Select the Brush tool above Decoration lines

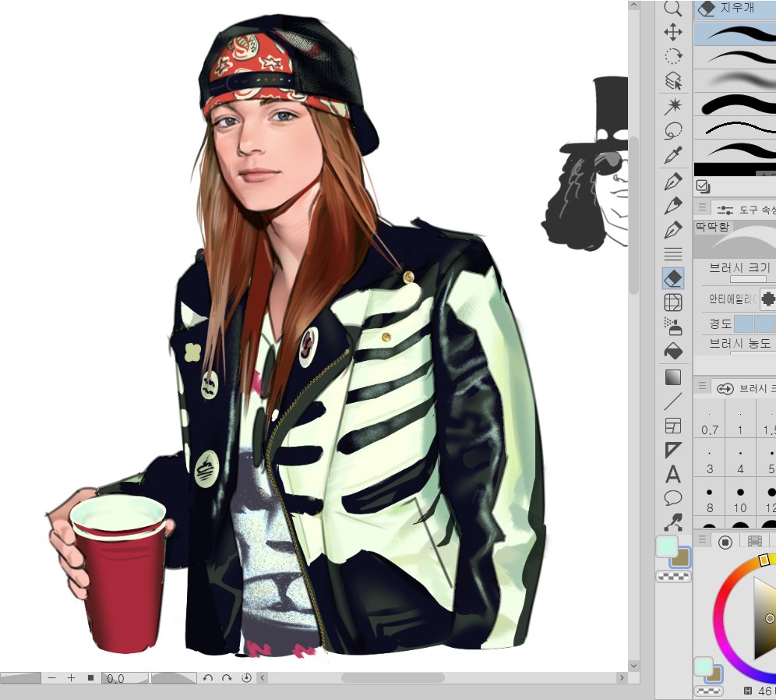pos(673,230)
